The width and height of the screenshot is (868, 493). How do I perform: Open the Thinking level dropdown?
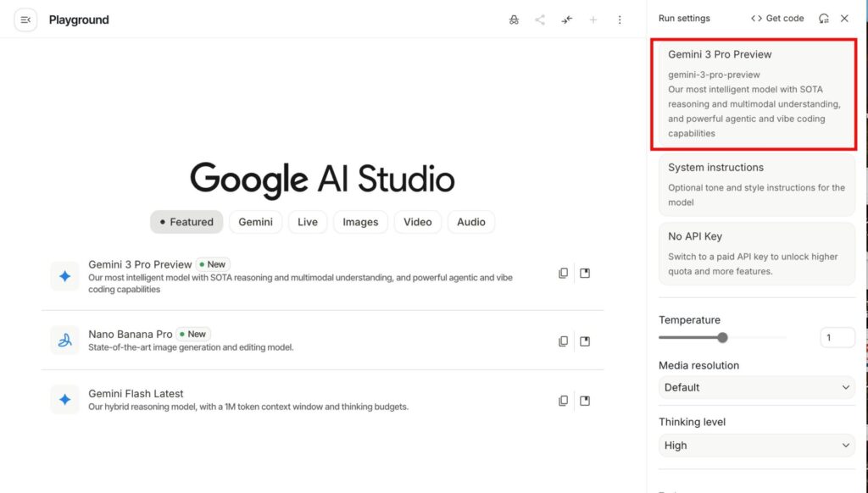(x=755, y=445)
